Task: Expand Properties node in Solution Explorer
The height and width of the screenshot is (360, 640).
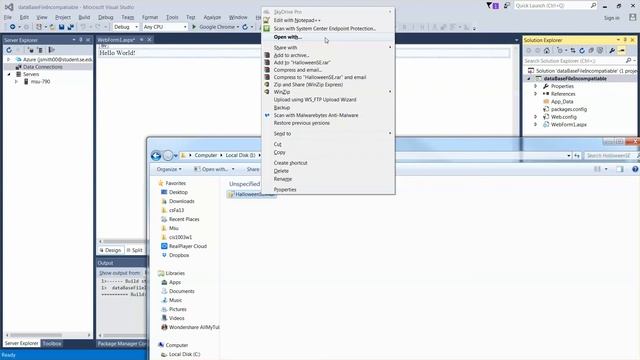Action: (536, 86)
